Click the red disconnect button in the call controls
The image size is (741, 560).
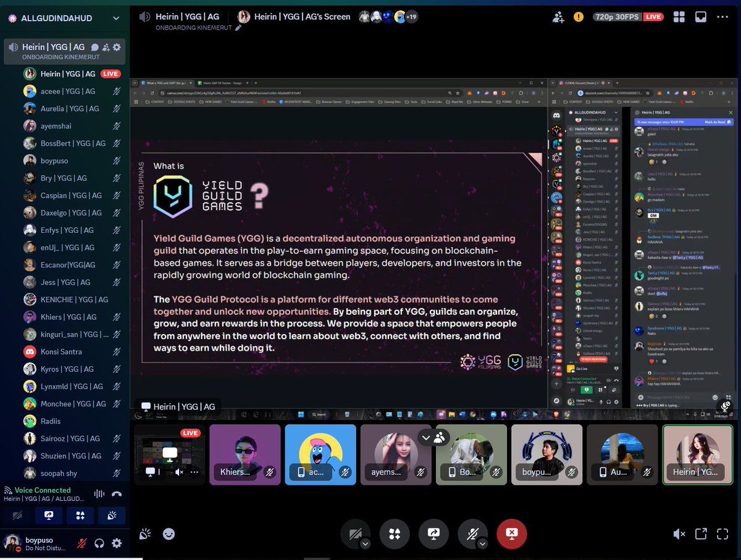[511, 534]
